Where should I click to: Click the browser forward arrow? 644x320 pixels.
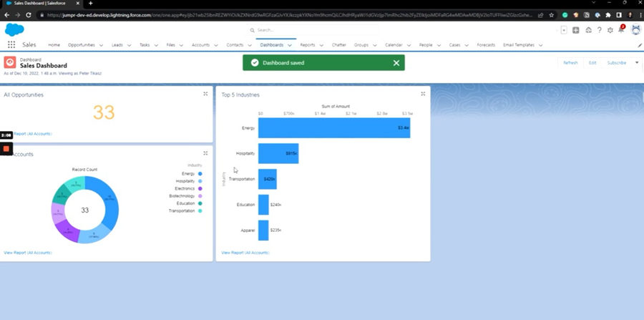click(18, 15)
